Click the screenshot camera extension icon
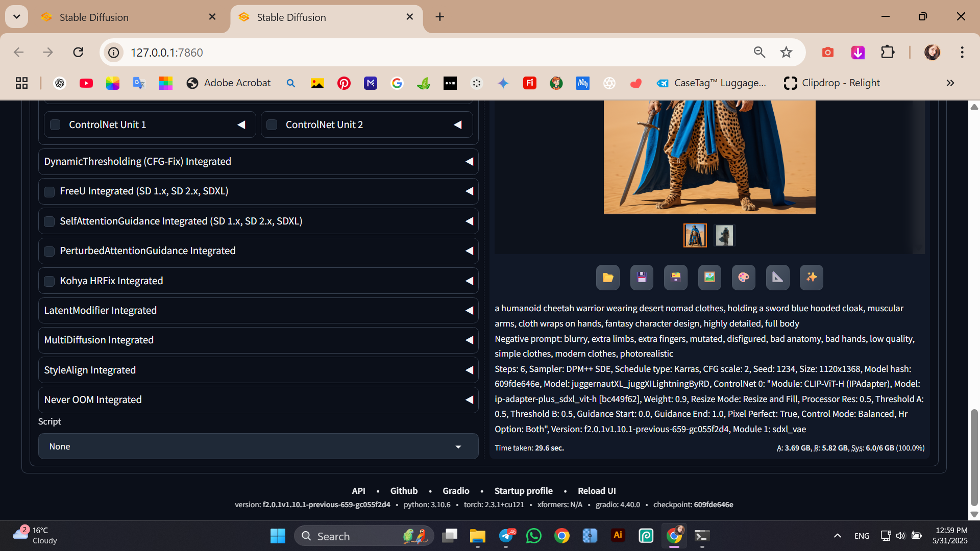980x551 pixels. pos(827,53)
